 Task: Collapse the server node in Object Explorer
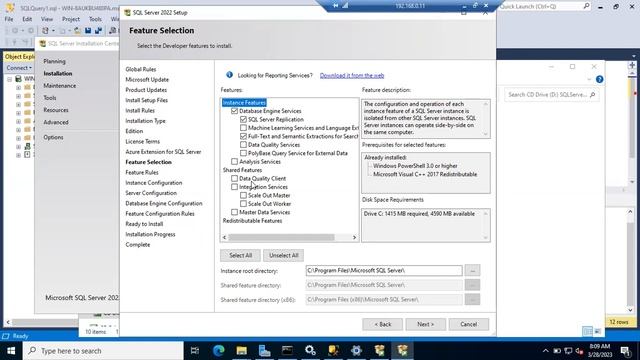point(9,79)
